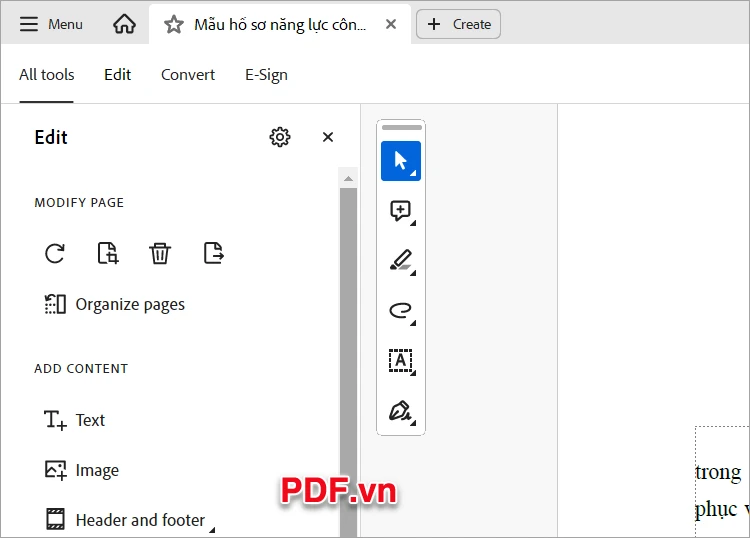This screenshot has width=750, height=538.
Task: Click the plus icon on Create
Action: [434, 24]
